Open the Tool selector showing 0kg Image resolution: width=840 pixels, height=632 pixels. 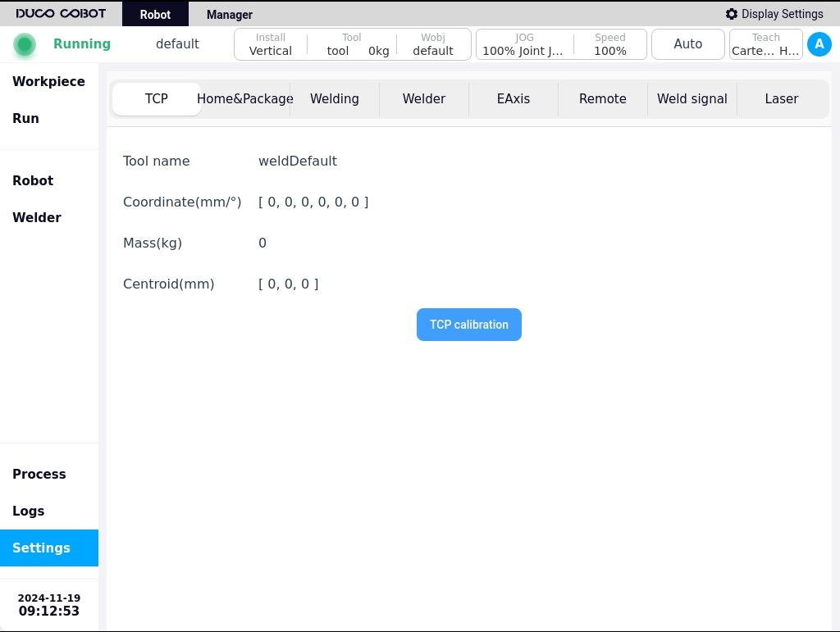(x=352, y=44)
